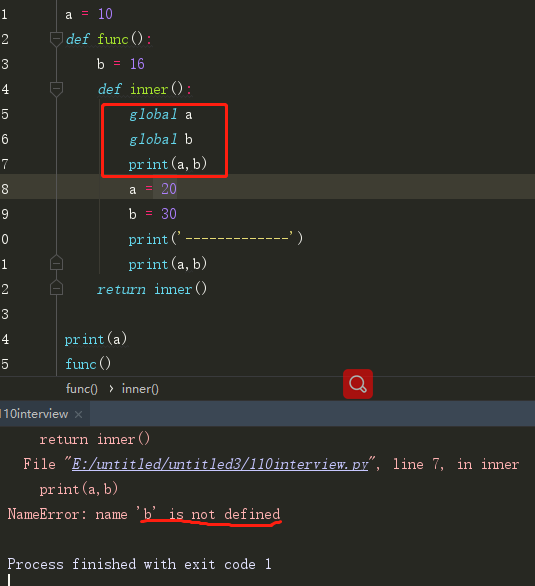Click the red magnifier search icon

(x=358, y=384)
